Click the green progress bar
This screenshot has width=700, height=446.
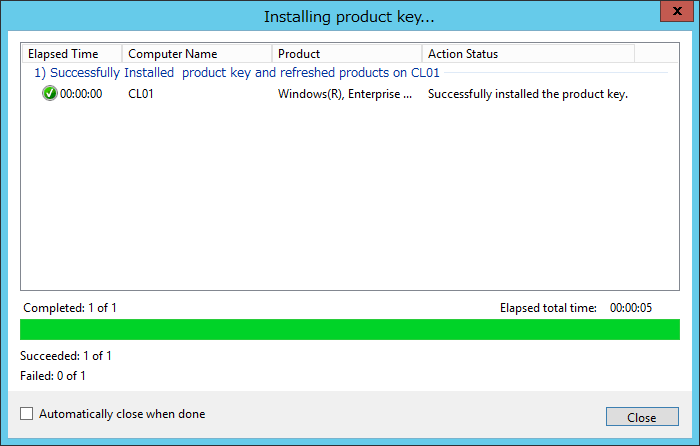point(350,329)
